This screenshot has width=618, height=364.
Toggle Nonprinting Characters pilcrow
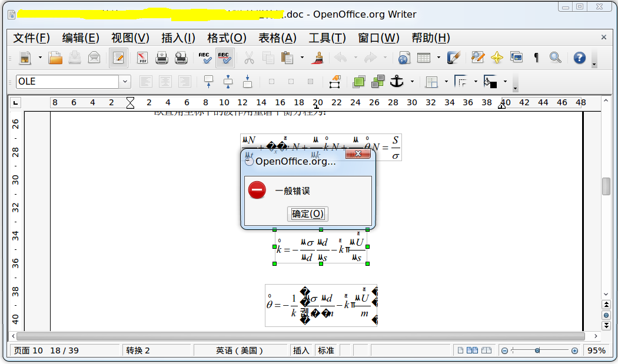pyautogui.click(x=536, y=58)
